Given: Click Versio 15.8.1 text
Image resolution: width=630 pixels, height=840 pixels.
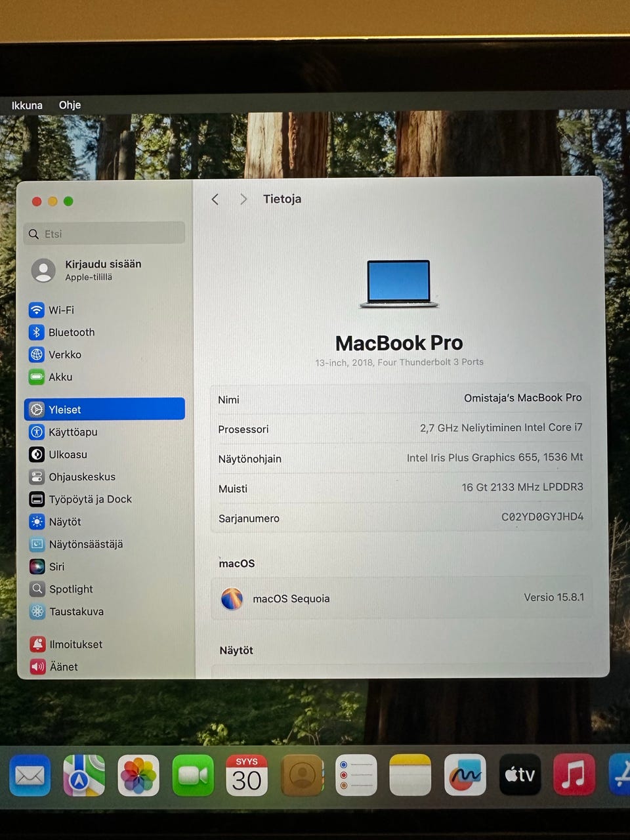Looking at the screenshot, I should (554, 597).
